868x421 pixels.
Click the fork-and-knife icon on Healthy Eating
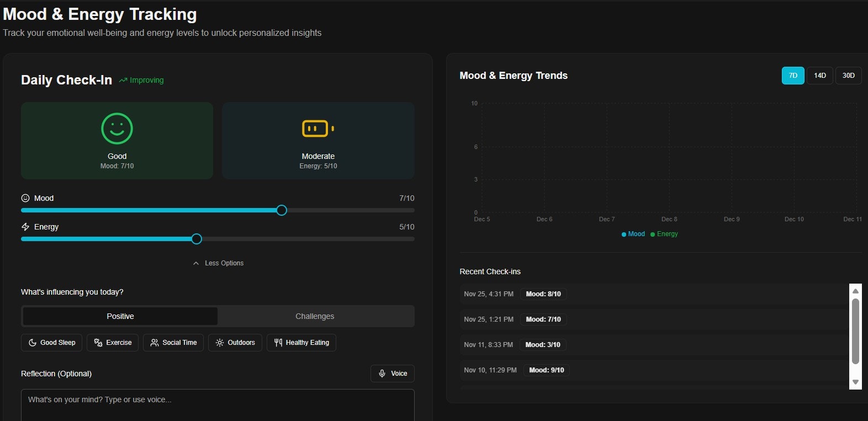pos(278,343)
